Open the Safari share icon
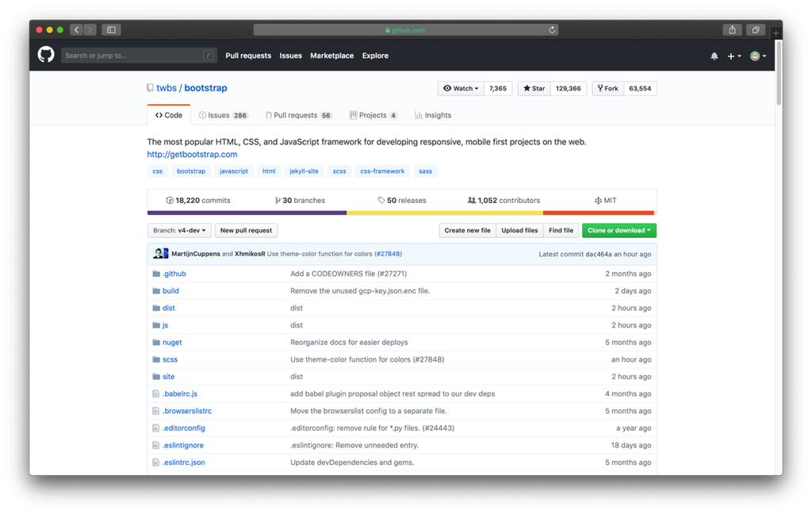 click(732, 30)
